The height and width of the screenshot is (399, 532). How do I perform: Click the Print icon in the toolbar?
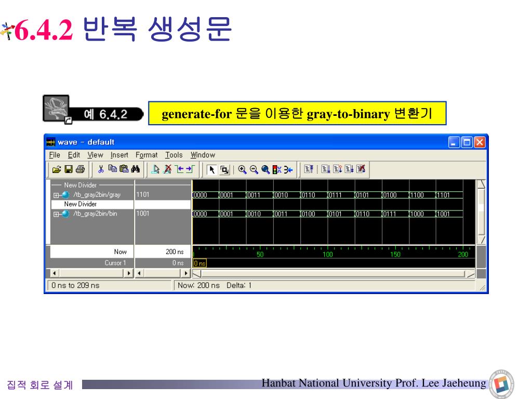[81, 169]
